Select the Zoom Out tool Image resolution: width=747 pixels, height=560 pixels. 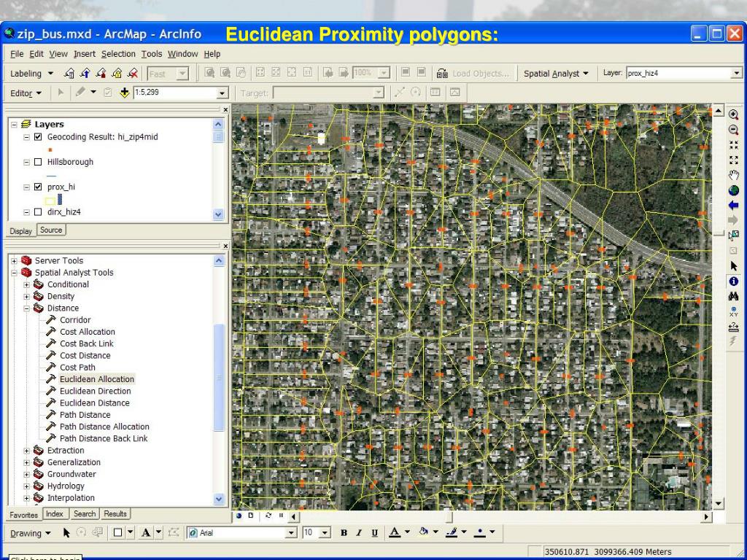734,129
